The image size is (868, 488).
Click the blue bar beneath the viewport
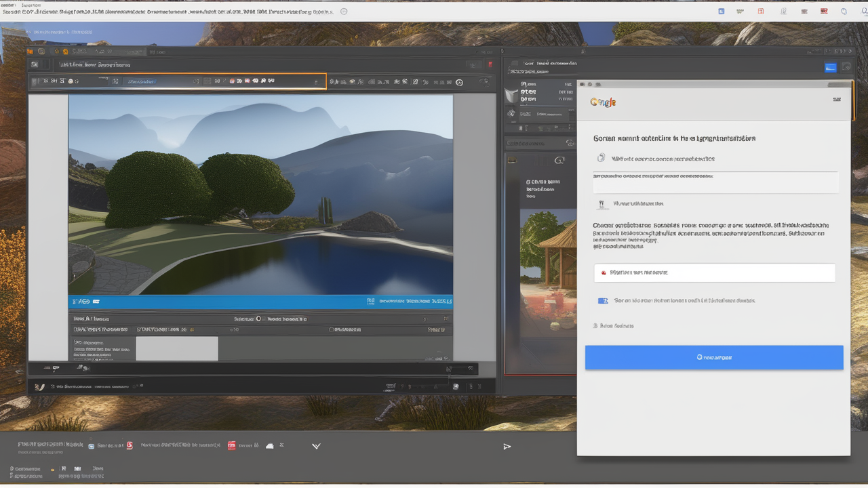(x=260, y=302)
